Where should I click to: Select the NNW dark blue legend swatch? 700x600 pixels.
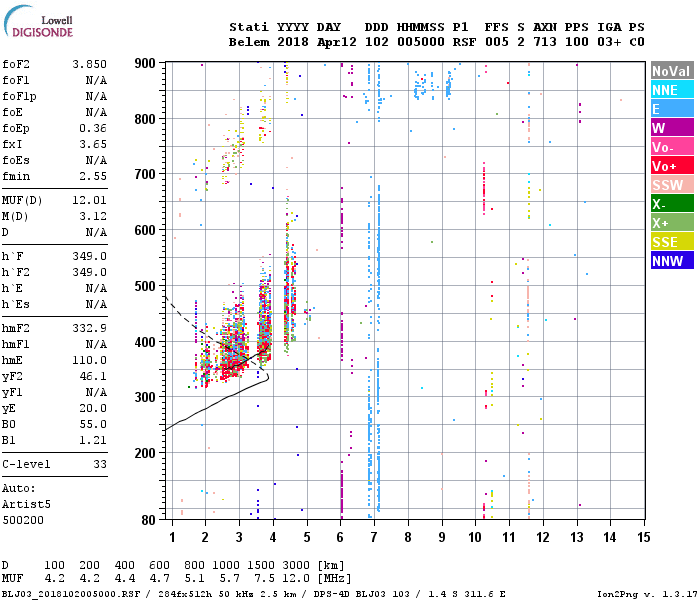point(672,261)
